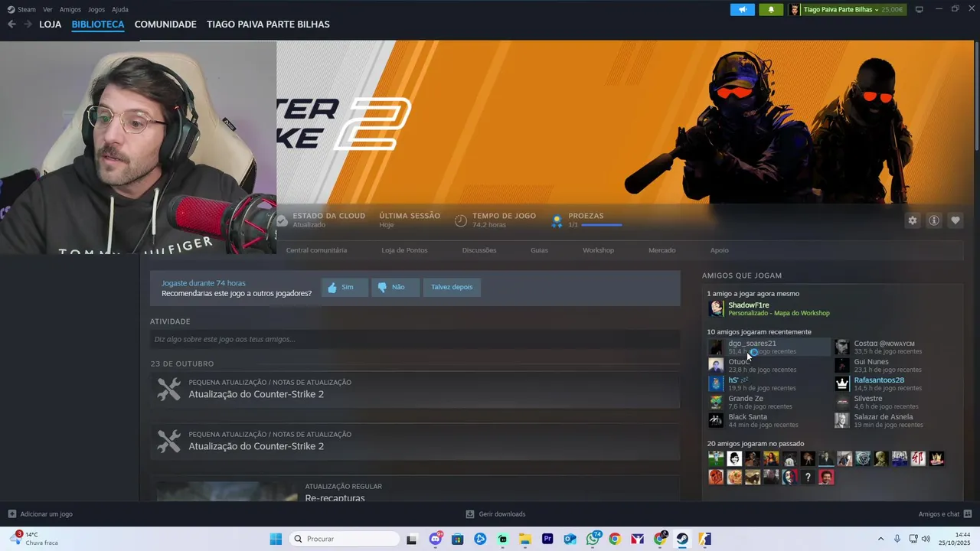Image resolution: width=980 pixels, height=551 pixels.
Task: Click the Guy Fawkes mask friend avatar
Action: pos(789,477)
